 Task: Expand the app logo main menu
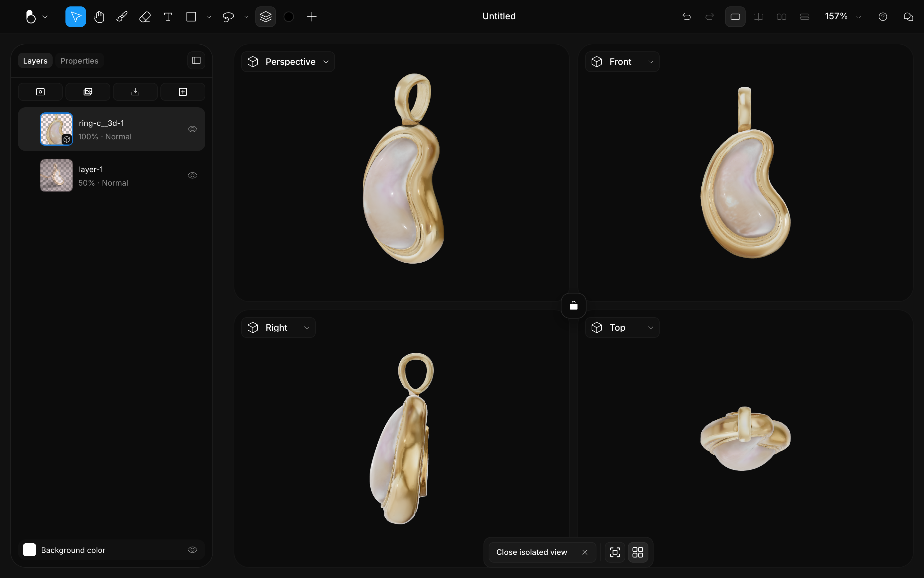pyautogui.click(x=36, y=16)
